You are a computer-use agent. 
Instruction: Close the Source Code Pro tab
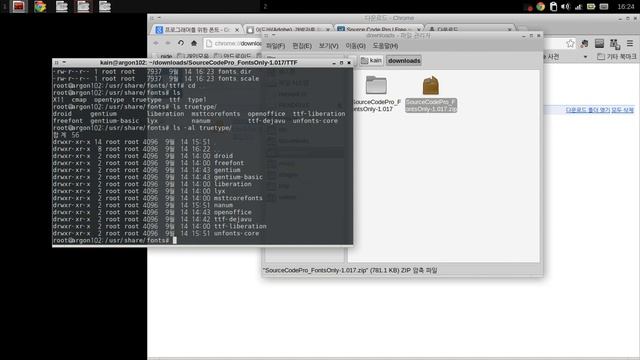(x=418, y=29)
